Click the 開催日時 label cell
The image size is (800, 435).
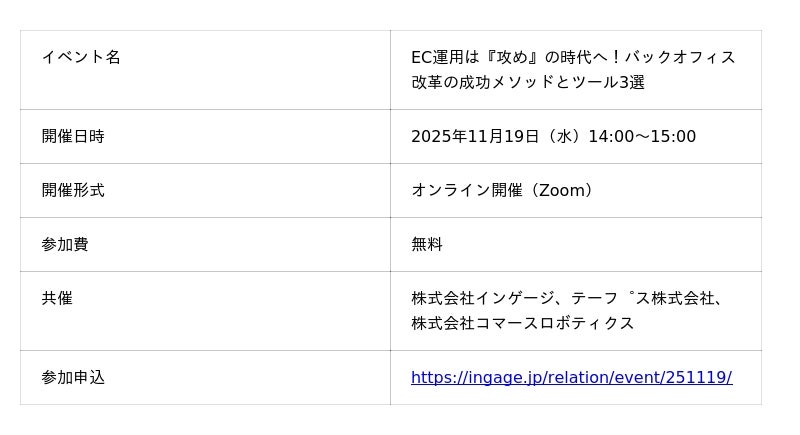[x=73, y=136]
